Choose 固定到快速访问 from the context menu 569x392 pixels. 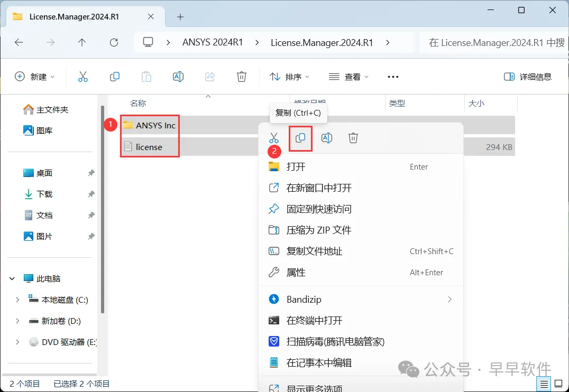point(361,209)
